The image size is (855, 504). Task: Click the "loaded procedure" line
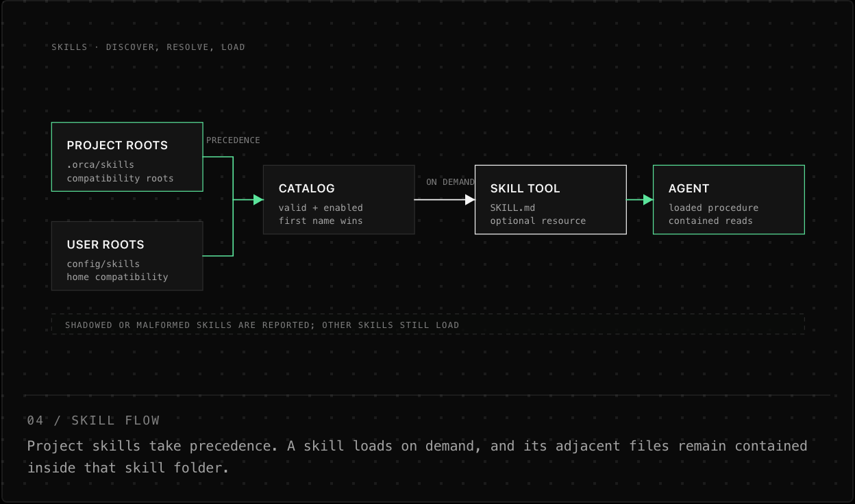(714, 208)
